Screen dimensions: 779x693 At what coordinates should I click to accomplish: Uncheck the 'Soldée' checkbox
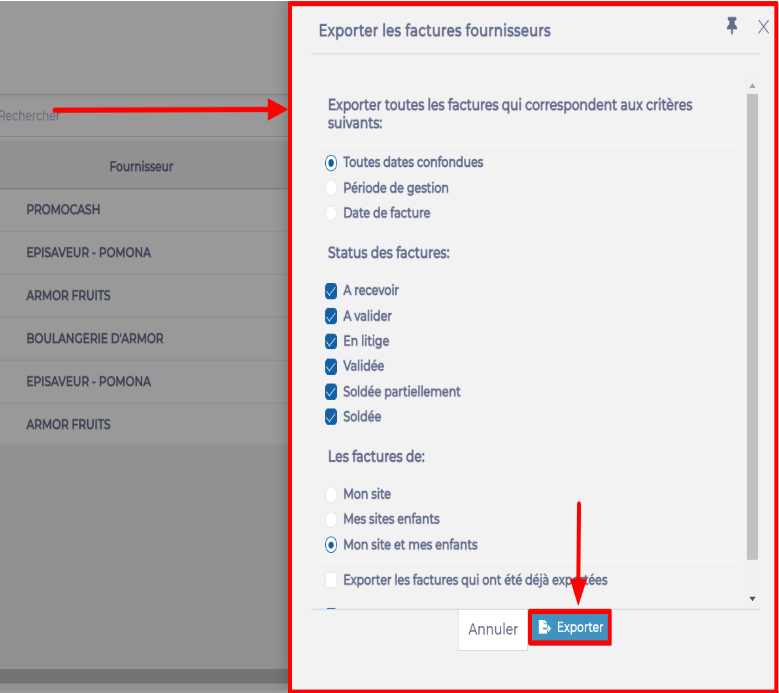click(331, 417)
